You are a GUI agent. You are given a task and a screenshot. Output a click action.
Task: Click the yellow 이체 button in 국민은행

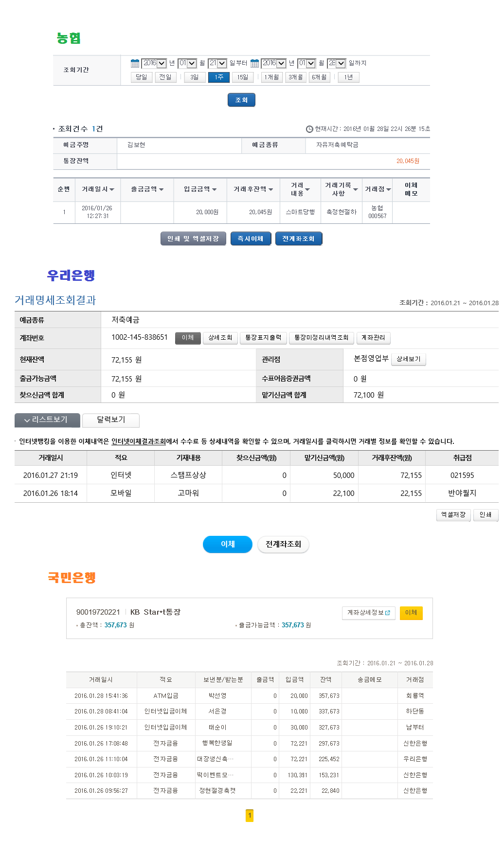(411, 613)
